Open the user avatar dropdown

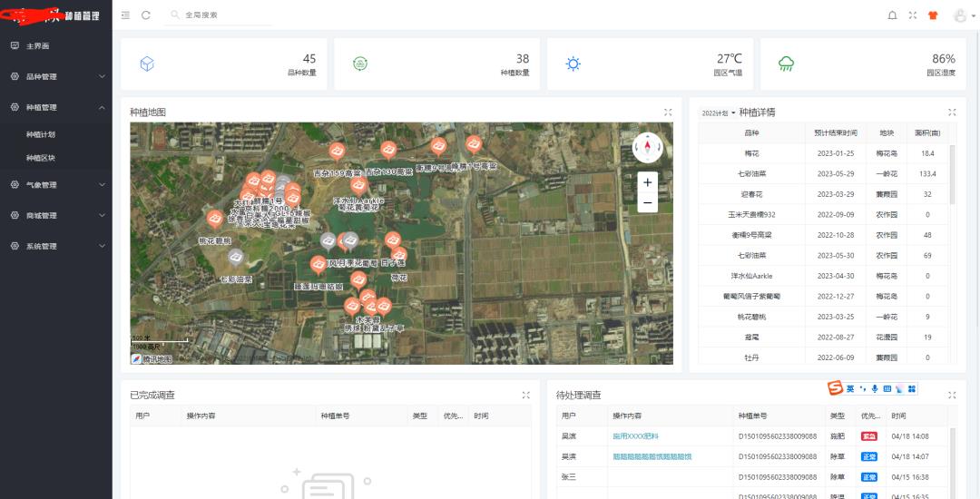point(962,15)
